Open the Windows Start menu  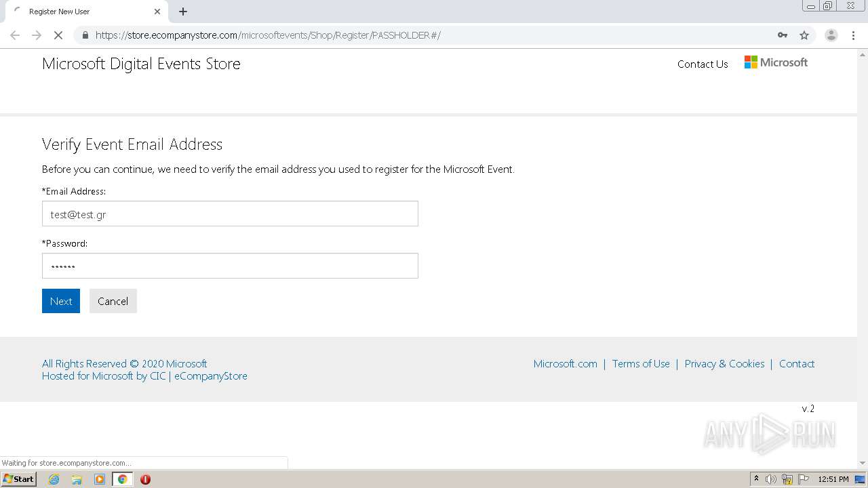point(18,479)
